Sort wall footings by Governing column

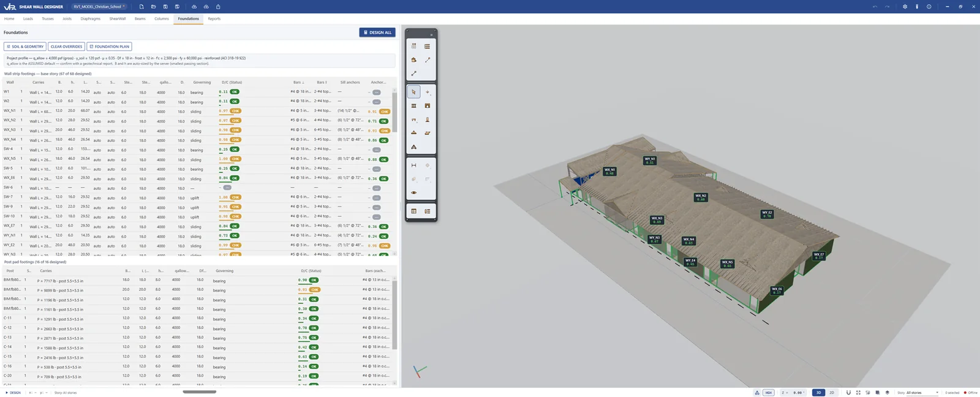[x=202, y=82]
